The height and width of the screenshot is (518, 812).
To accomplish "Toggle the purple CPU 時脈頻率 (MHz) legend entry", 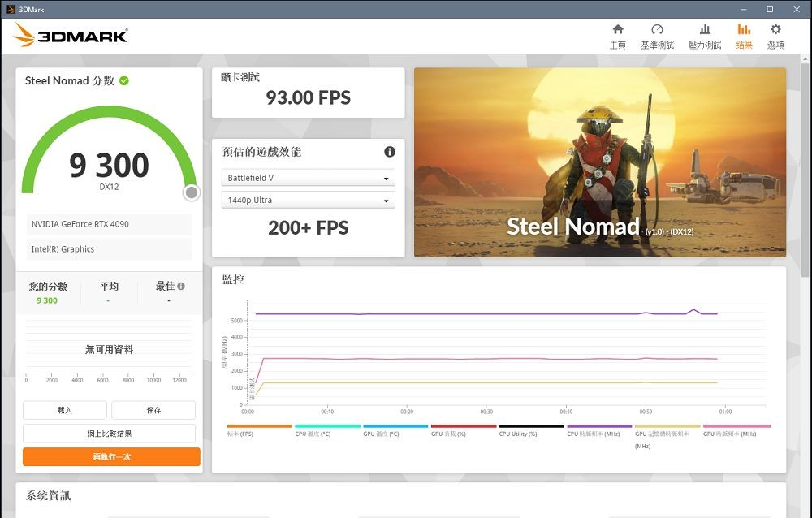I will pyautogui.click(x=600, y=431).
